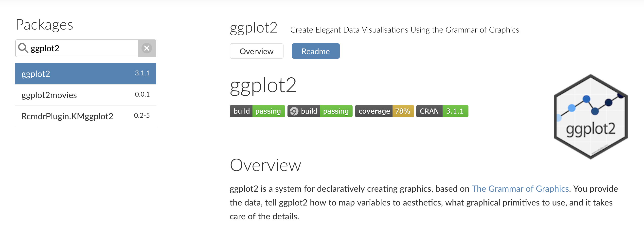Open the coverage 78% badge
The image size is (644, 239).
pyautogui.click(x=384, y=111)
